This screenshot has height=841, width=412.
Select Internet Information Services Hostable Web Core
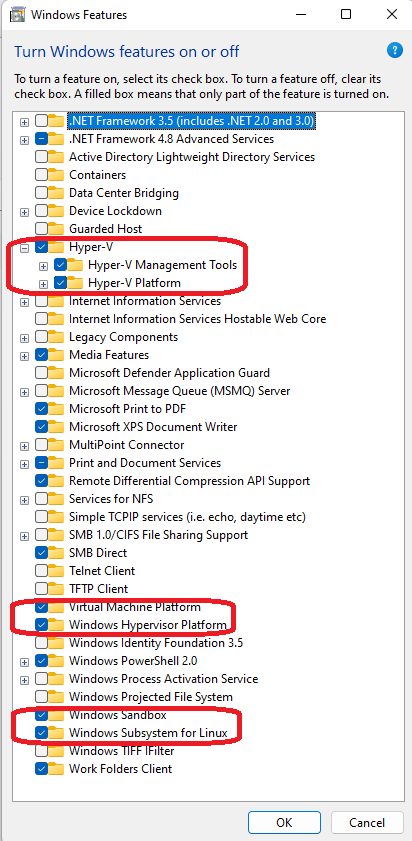point(197,319)
